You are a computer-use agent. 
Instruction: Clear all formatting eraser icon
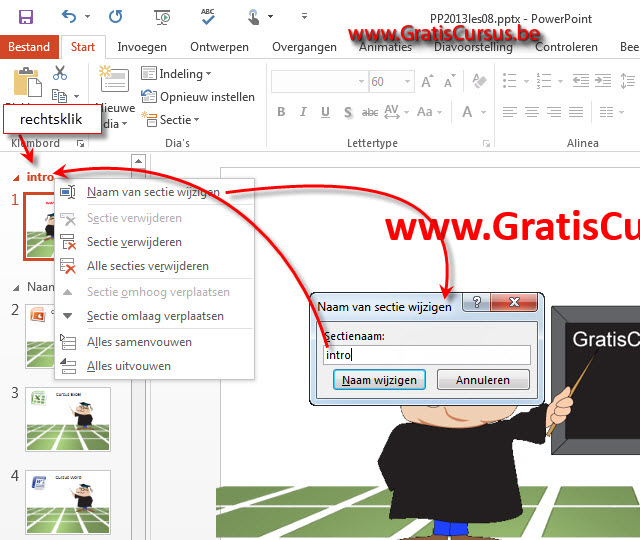pyautogui.click(x=479, y=81)
